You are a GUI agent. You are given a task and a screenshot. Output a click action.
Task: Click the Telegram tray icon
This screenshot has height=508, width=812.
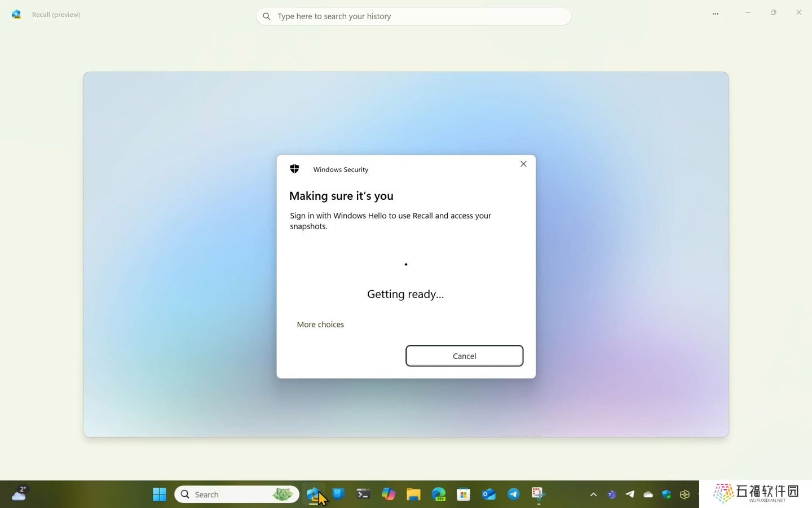tap(630, 494)
